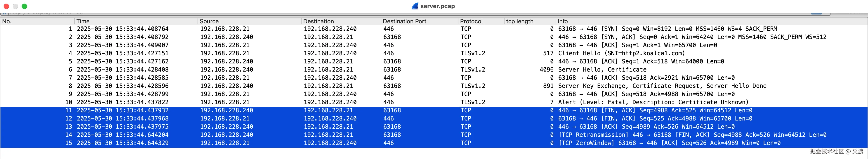Click tcp length value 7 in packet 10

click(x=552, y=102)
